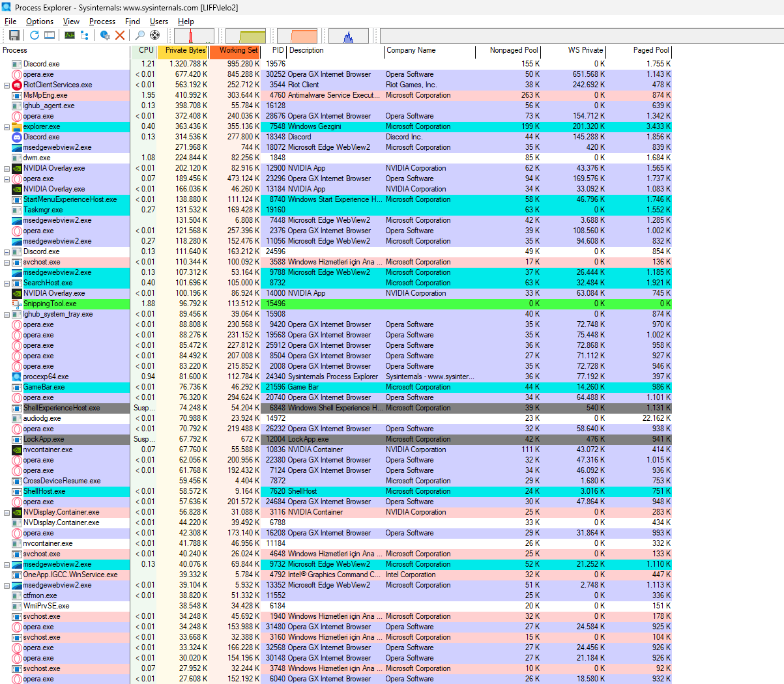This screenshot has width=784, height=684.
Task: Collapse the lghub_system_tray.exe tree node
Action: pyautogui.click(x=7, y=314)
